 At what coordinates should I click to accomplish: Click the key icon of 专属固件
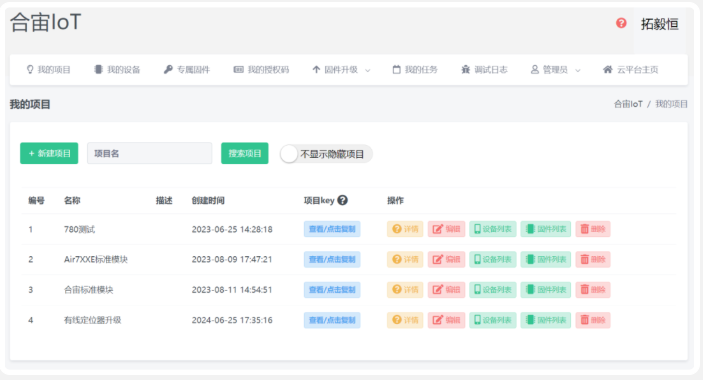[168, 69]
